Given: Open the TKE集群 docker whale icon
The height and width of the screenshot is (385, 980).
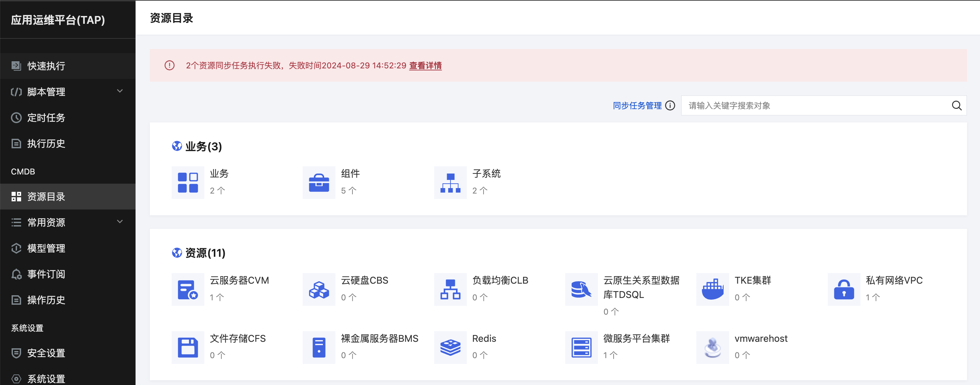Looking at the screenshot, I should [712, 290].
